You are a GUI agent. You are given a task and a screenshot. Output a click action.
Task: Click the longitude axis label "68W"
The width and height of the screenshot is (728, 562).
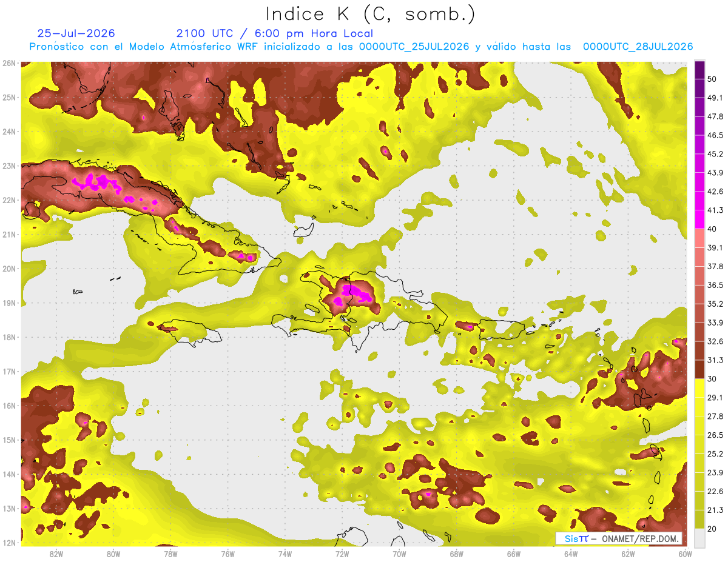456,554
